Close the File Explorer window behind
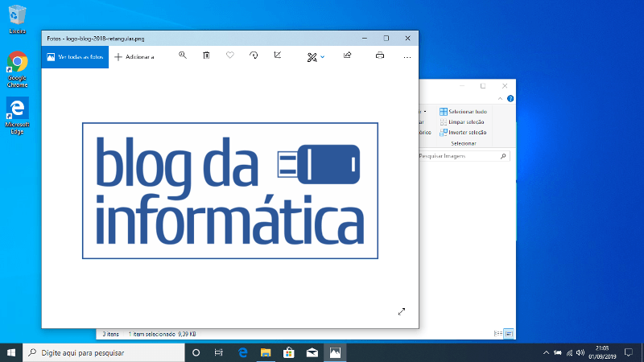 [x=505, y=86]
